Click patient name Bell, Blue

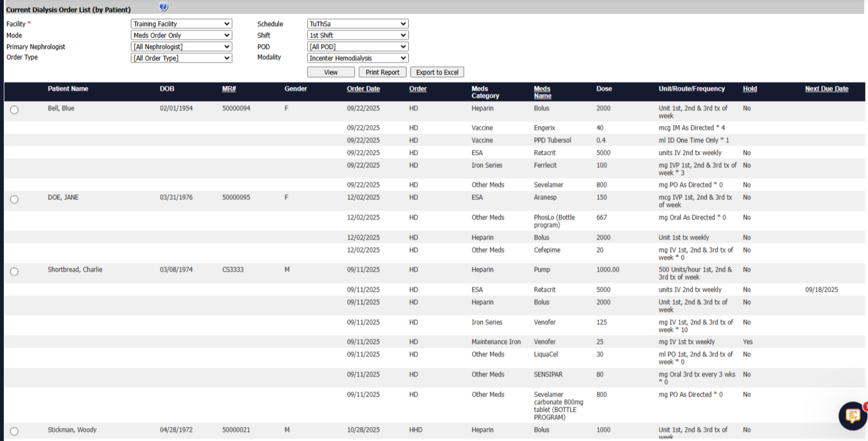pos(61,109)
